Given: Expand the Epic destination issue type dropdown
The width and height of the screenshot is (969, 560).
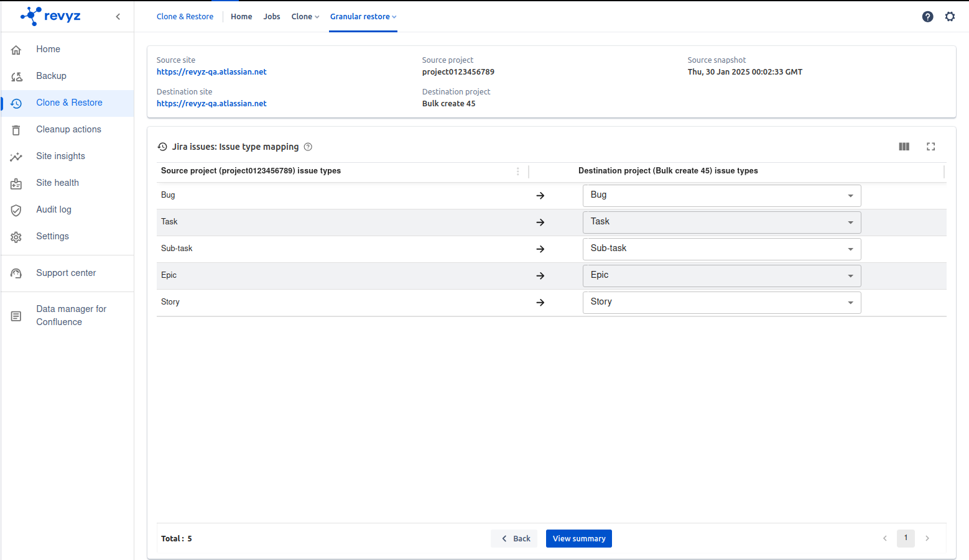Looking at the screenshot, I should (721, 276).
